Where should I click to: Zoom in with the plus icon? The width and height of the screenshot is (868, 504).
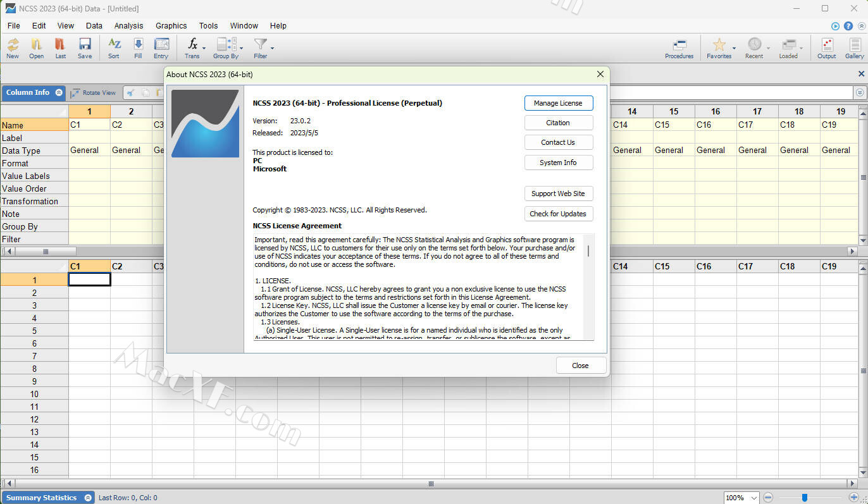click(x=853, y=498)
